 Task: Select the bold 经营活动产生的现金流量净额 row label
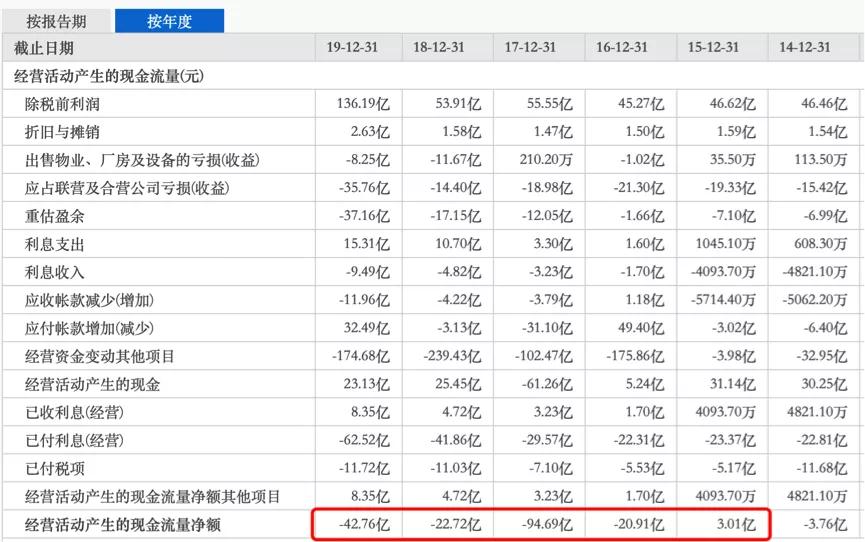(x=122, y=525)
